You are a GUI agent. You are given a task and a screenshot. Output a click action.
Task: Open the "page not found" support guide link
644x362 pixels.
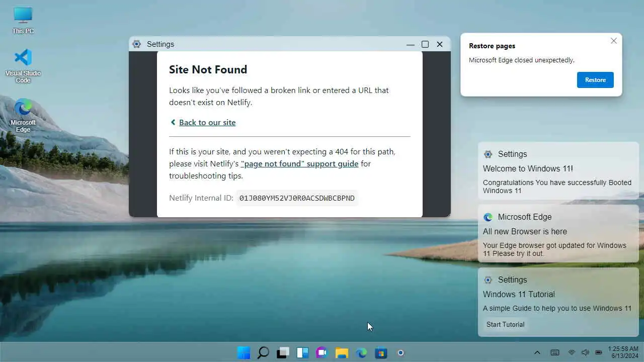click(300, 163)
